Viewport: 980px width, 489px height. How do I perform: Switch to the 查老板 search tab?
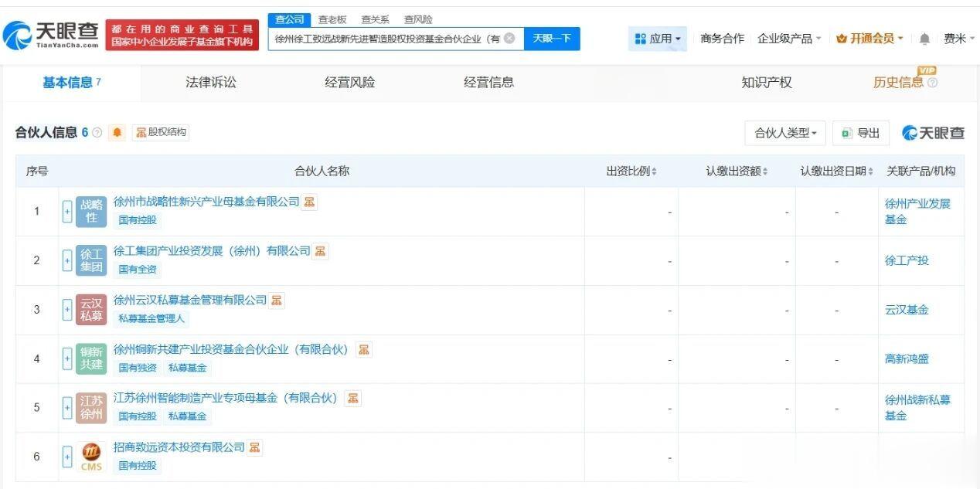pos(332,19)
